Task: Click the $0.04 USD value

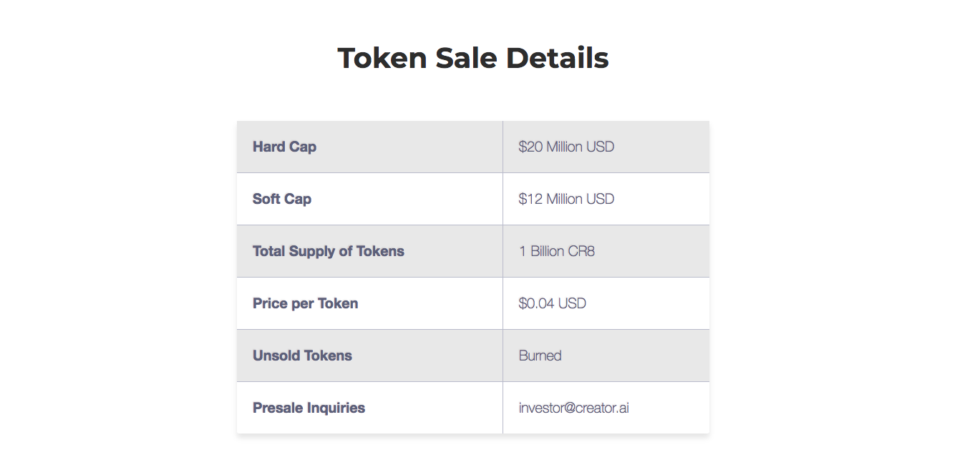Action: [553, 303]
